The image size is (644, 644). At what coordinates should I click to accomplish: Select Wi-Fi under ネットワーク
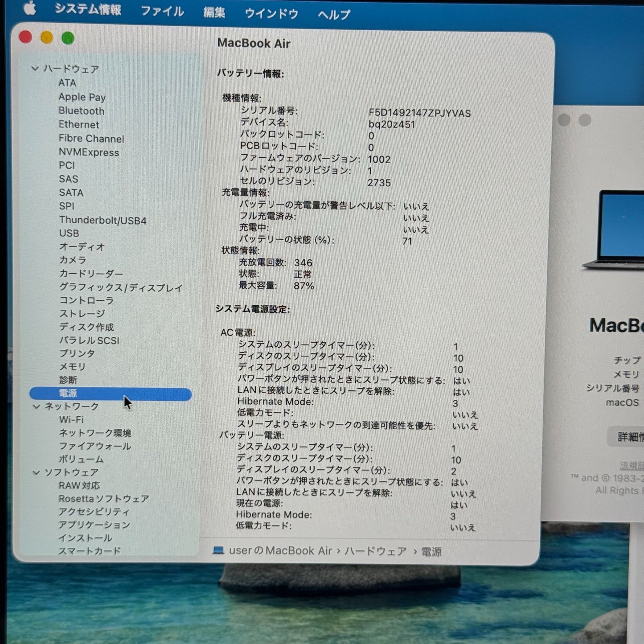pos(71,420)
